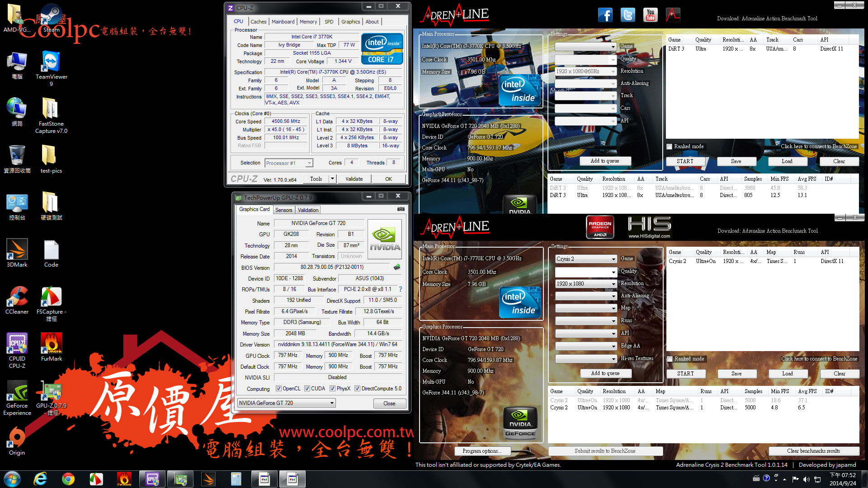Switch to the Caches tab in CPU-Z

tap(258, 22)
